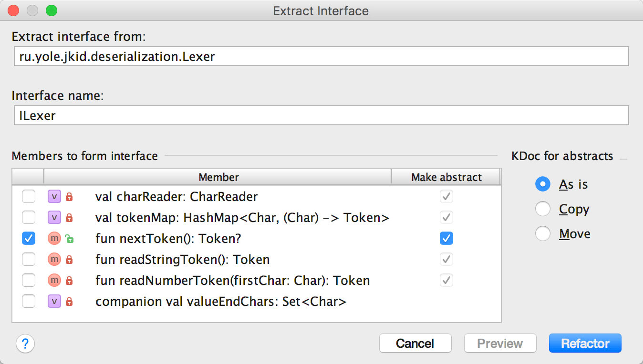The width and height of the screenshot is (643, 364).
Task: Select the Move KDoc option
Action: point(543,234)
